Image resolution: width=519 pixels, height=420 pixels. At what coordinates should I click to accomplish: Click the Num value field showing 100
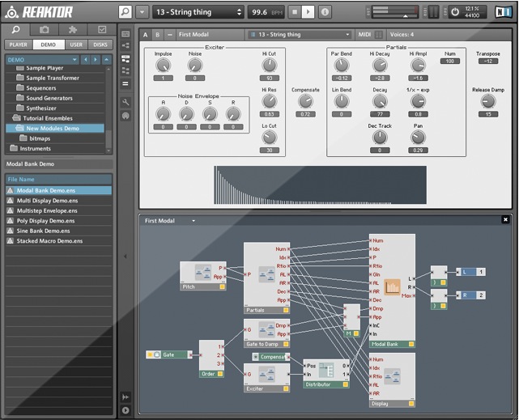(x=450, y=62)
